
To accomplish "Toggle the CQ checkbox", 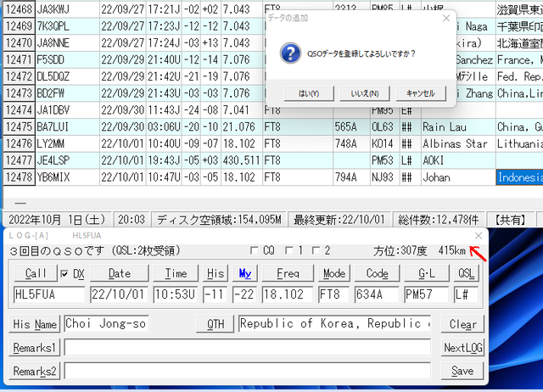I will 255,250.
